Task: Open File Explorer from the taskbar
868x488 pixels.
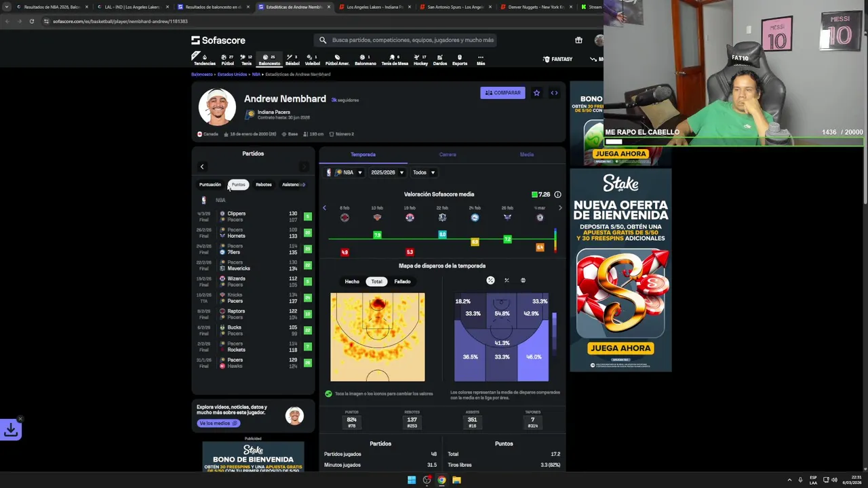Action: pyautogui.click(x=456, y=480)
